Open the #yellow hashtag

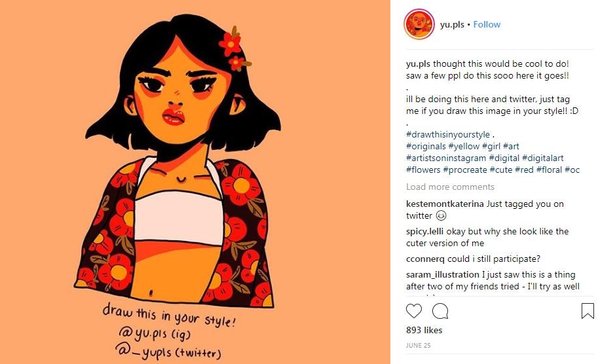click(x=464, y=147)
